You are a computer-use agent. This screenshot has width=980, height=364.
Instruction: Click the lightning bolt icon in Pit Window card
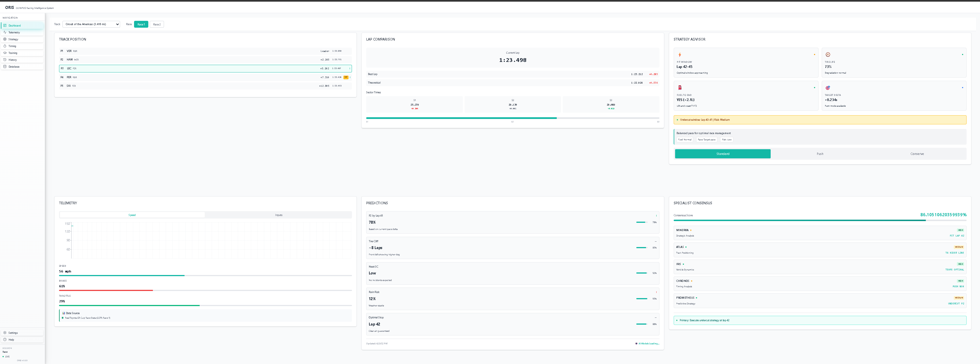click(x=680, y=55)
